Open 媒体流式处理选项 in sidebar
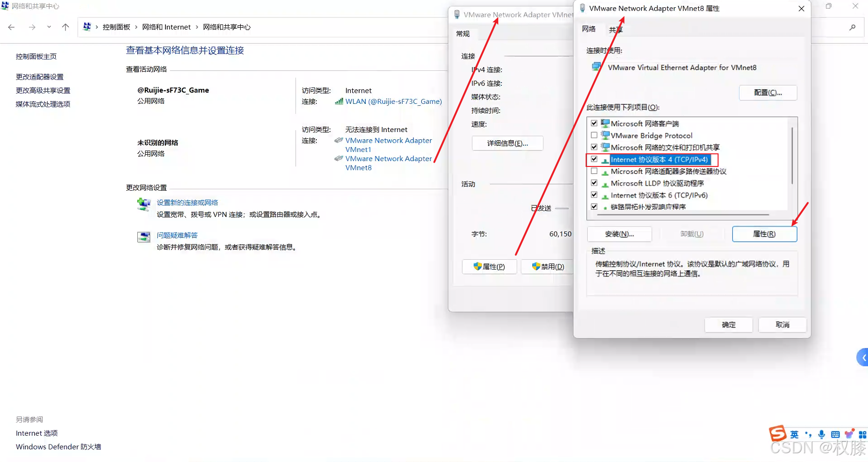 (43, 104)
